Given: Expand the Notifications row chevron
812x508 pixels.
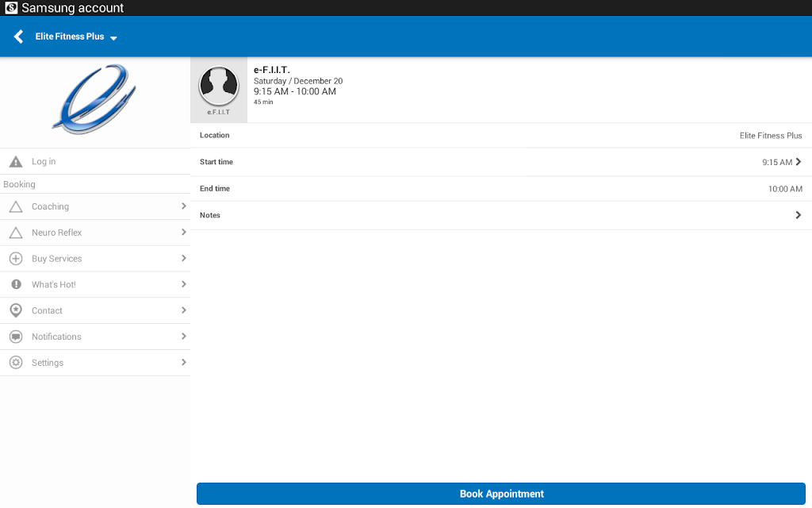Looking at the screenshot, I should [183, 336].
